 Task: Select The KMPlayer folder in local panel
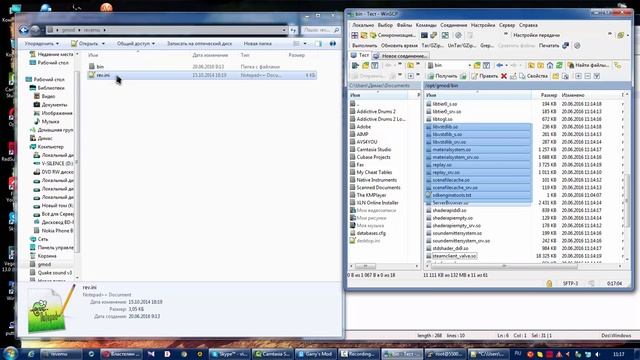coord(371,195)
